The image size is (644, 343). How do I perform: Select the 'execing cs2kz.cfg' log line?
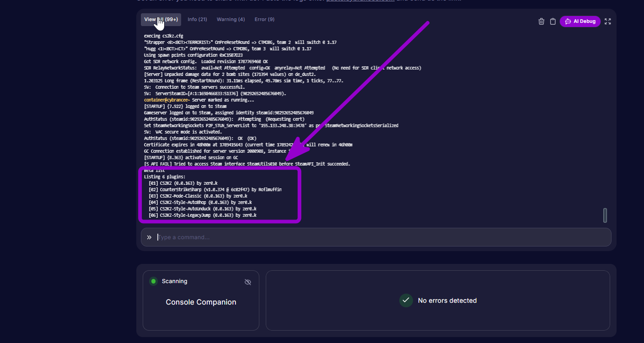tap(163, 36)
